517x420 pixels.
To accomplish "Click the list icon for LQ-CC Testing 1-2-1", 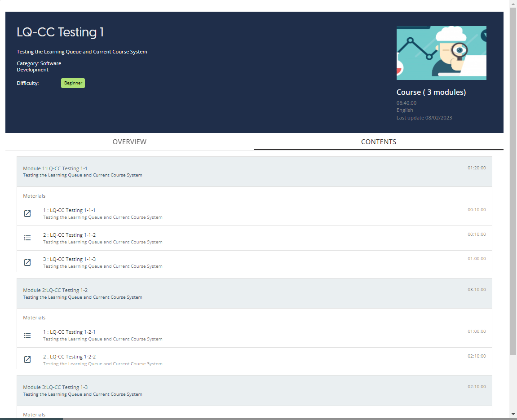I will pos(27,335).
